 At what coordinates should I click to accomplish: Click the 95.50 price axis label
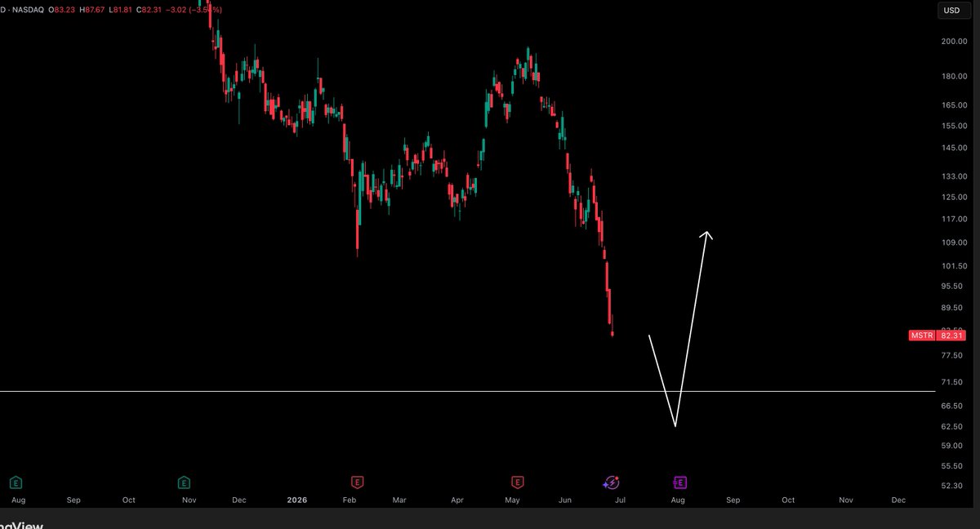coord(952,287)
